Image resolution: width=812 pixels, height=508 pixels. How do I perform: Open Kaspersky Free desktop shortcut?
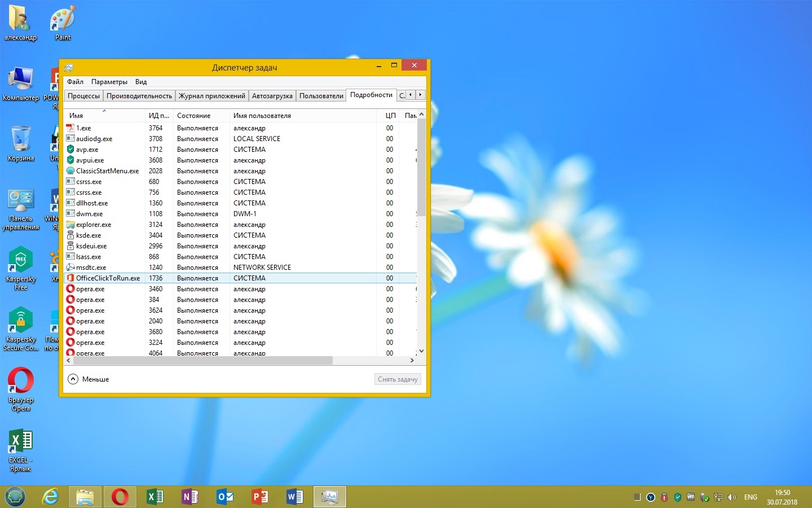pyautogui.click(x=21, y=269)
